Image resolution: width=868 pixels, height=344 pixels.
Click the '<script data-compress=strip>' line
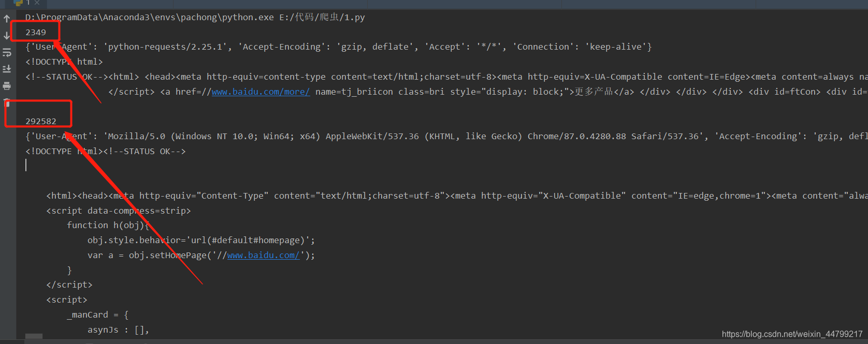pos(119,211)
